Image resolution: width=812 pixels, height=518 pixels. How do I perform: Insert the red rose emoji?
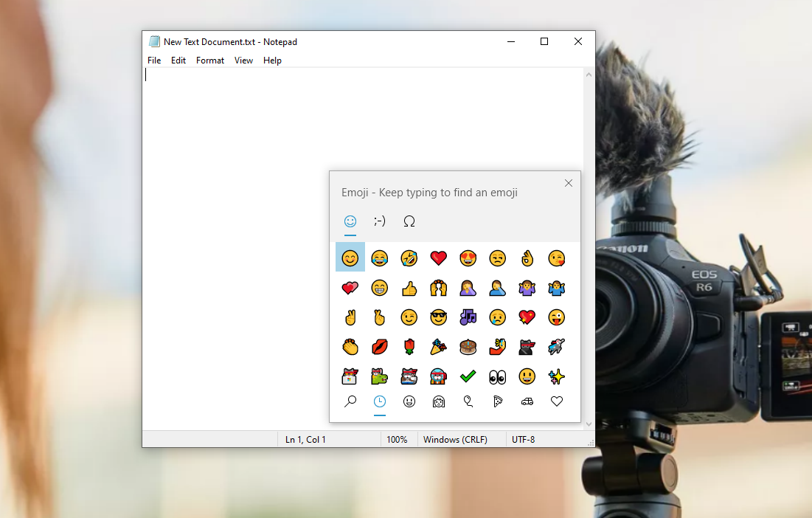[409, 347]
